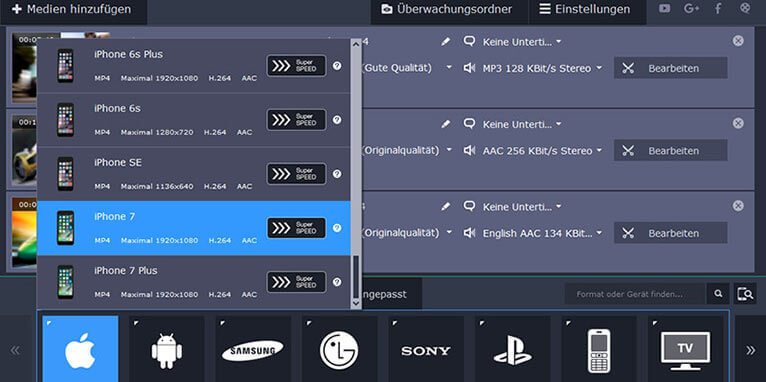Screen dimensions: 766x382
Task: Remove third file with its X icon
Action: point(738,206)
